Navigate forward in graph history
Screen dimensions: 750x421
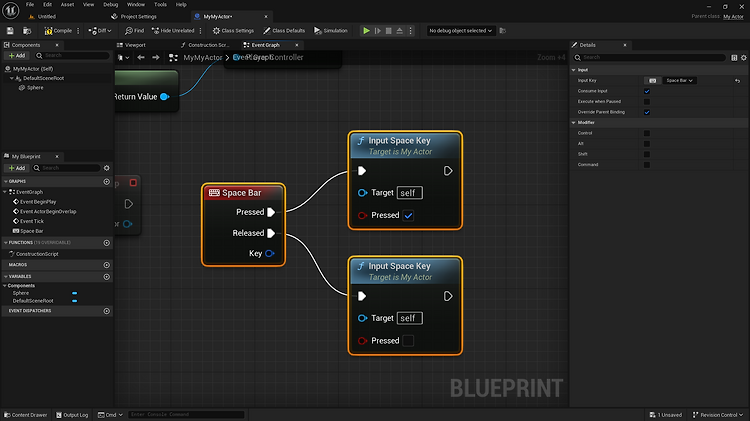[x=156, y=57]
